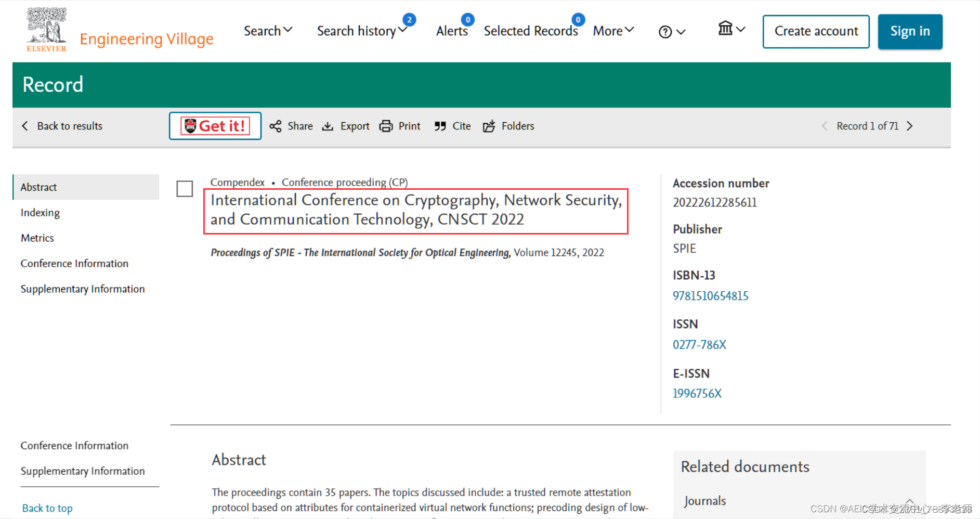Click the Export download icon
Viewport: 980px width, 519px height.
[328, 126]
